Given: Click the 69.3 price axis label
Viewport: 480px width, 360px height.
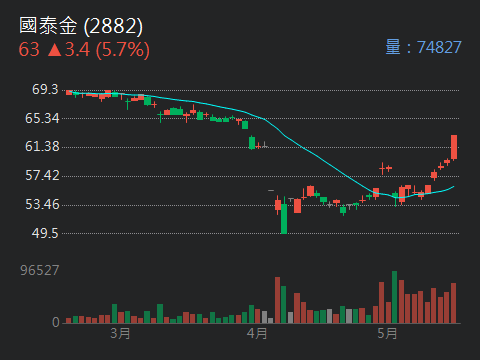Looking at the screenshot, I should pos(45,89).
